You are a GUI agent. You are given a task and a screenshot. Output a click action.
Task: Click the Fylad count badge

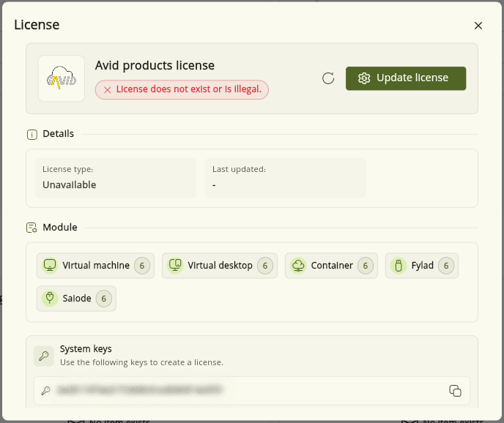[446, 266]
